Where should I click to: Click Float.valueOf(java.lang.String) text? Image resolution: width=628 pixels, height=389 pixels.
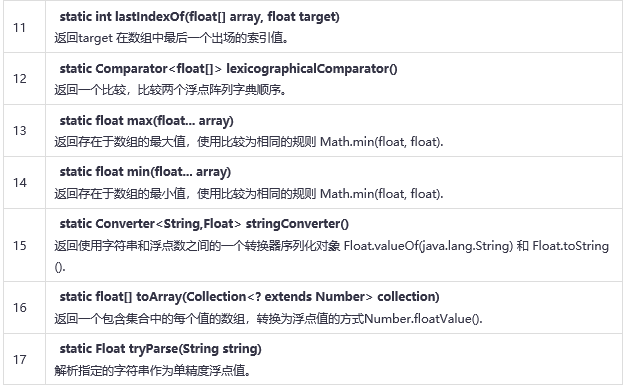[x=428, y=246]
